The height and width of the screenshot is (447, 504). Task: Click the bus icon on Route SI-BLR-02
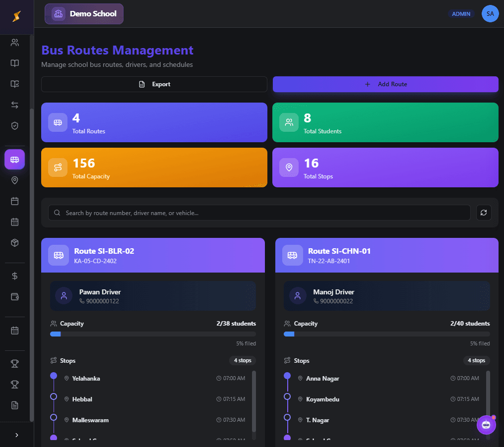click(59, 255)
